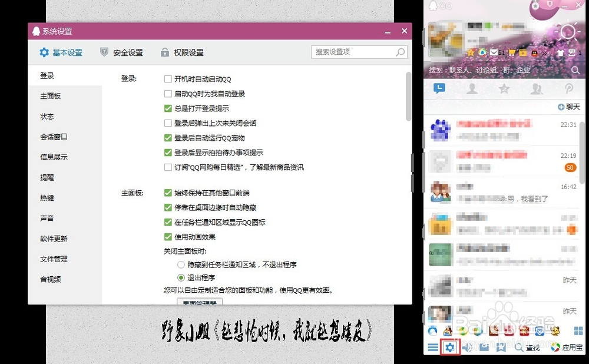Open 基本设置 tab in settings
The height and width of the screenshot is (364, 589).
(x=61, y=52)
